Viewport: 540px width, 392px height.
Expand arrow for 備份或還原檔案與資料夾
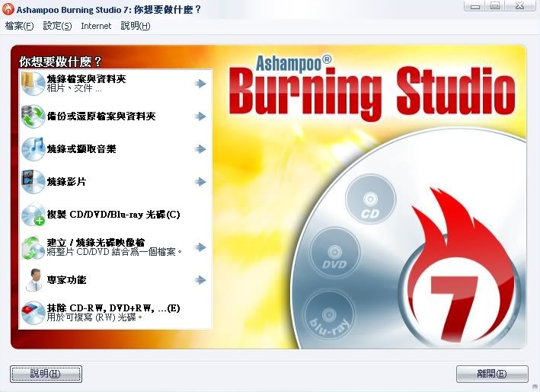click(x=200, y=116)
